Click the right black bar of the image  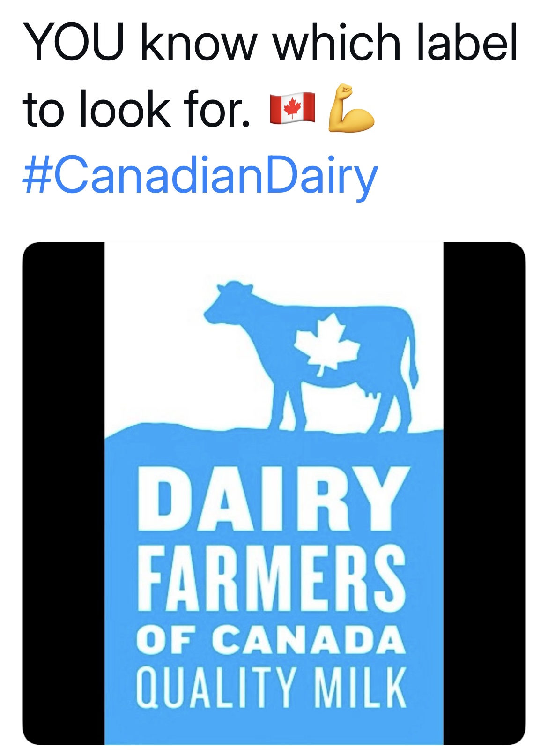click(484, 493)
